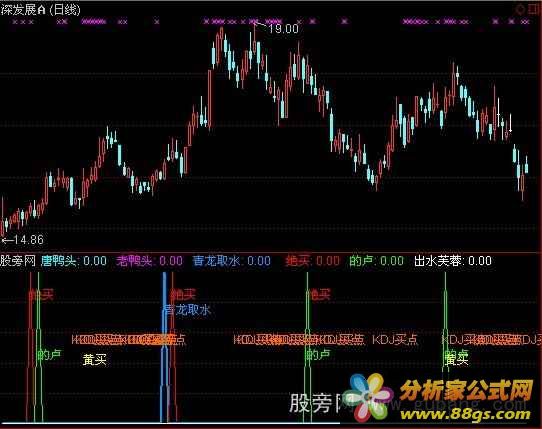Select the red 绝买 indicator value label
Viewport: 542px width, 429px height.
click(x=312, y=261)
